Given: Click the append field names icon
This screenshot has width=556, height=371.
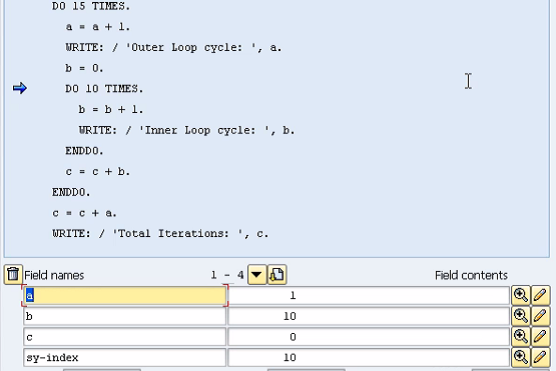Looking at the screenshot, I should (x=277, y=275).
